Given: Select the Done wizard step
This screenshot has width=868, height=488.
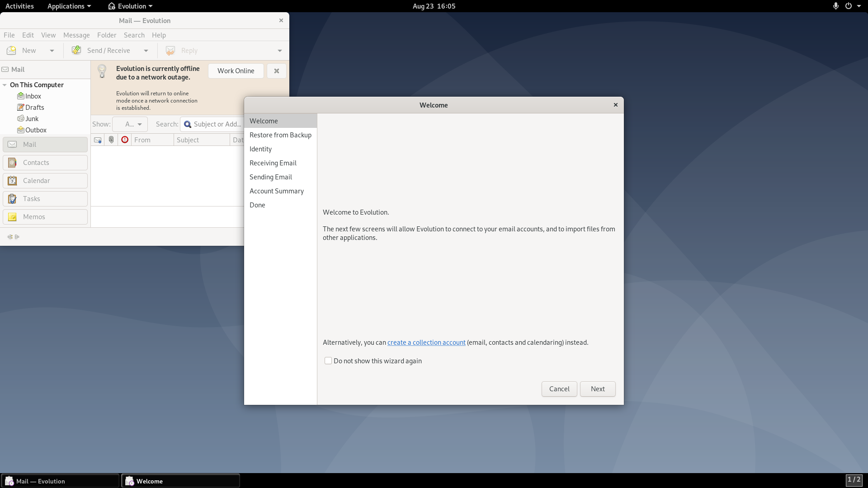Looking at the screenshot, I should 280,205.
